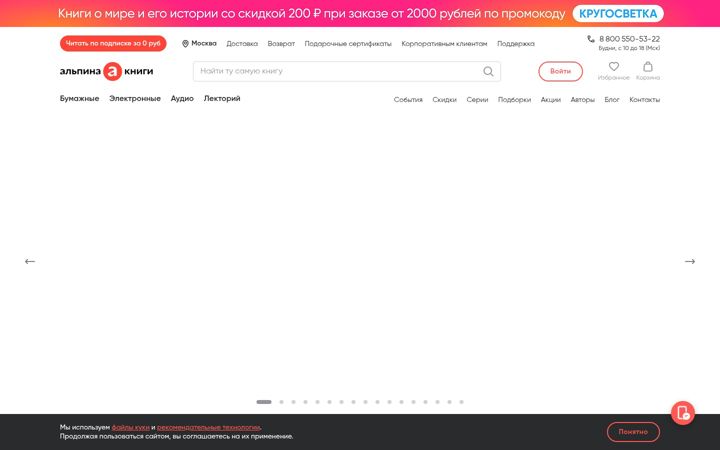
Task: Open the Доставка link
Action: [x=242, y=44]
